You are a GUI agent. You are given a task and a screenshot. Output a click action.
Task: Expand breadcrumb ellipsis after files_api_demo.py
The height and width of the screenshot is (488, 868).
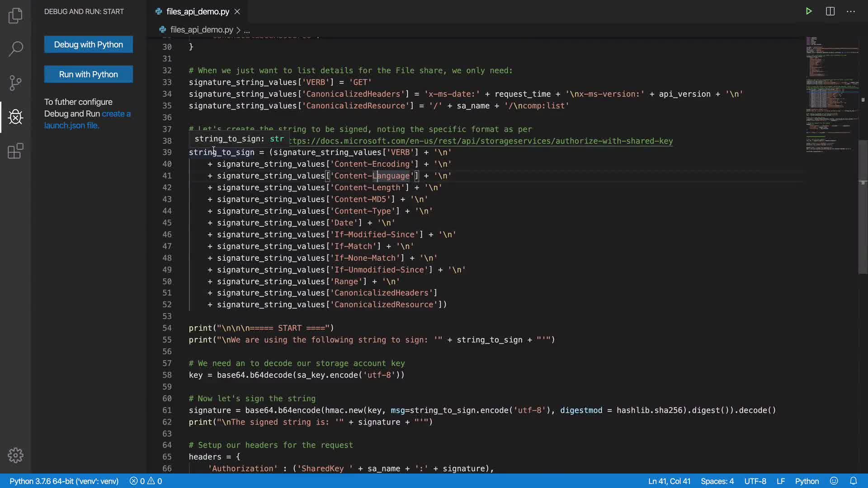click(247, 30)
